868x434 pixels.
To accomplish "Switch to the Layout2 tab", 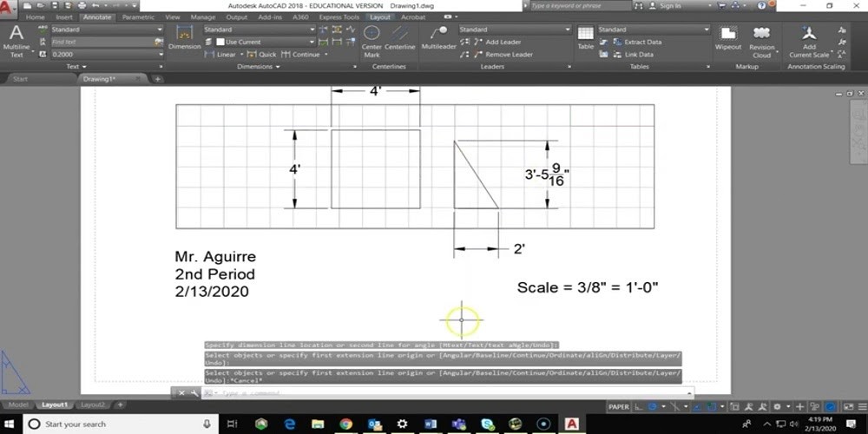I will click(x=93, y=404).
